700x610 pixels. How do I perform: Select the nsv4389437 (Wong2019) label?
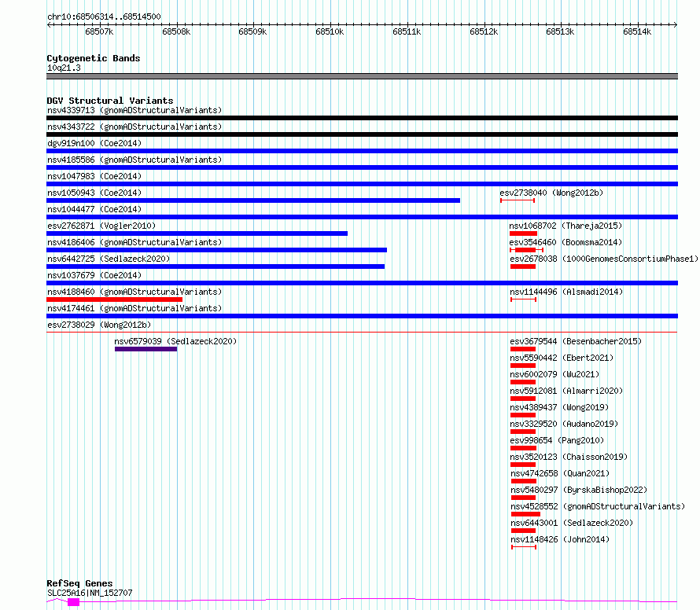(x=559, y=407)
